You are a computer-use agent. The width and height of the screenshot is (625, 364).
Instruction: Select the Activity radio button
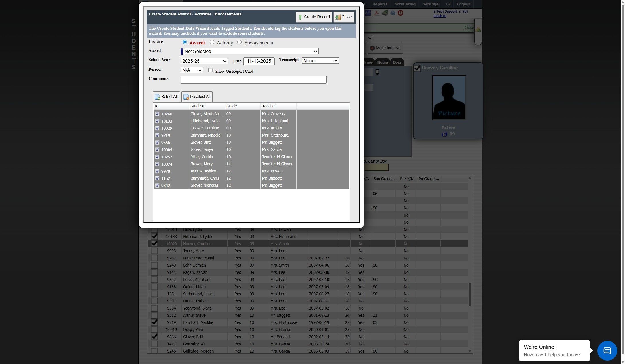click(x=212, y=42)
